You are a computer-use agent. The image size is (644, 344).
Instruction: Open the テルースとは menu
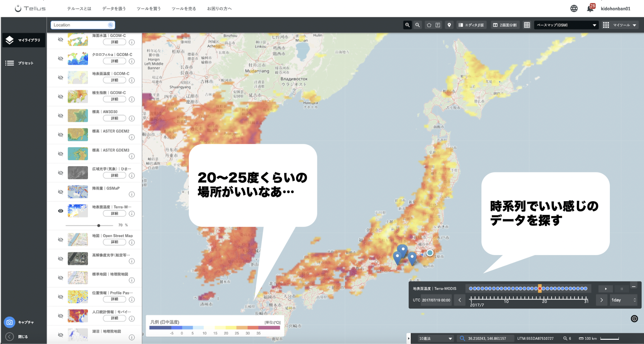point(79,9)
